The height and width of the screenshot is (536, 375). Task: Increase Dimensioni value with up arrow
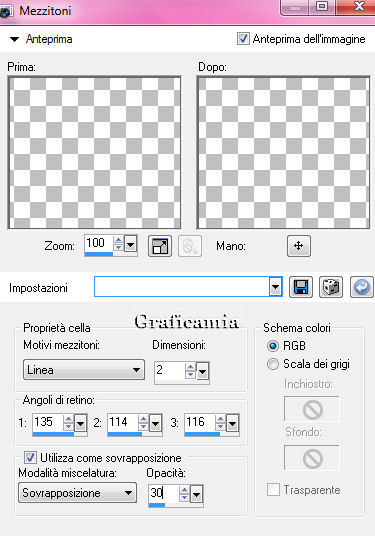click(x=190, y=367)
